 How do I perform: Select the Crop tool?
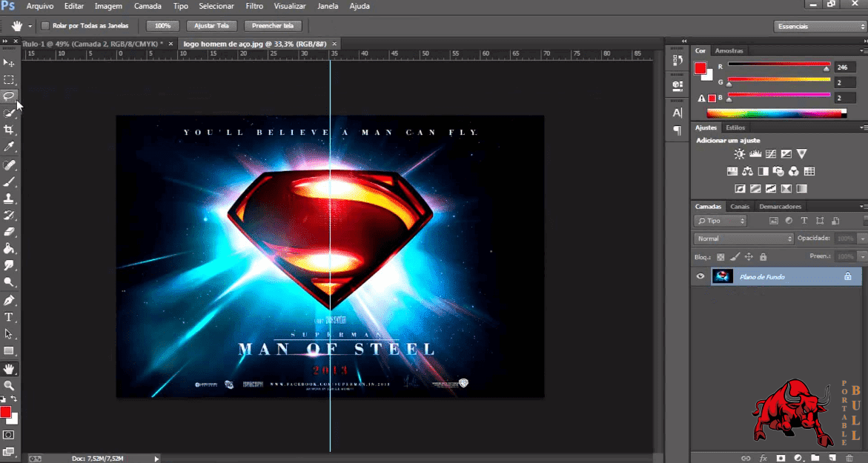point(9,130)
